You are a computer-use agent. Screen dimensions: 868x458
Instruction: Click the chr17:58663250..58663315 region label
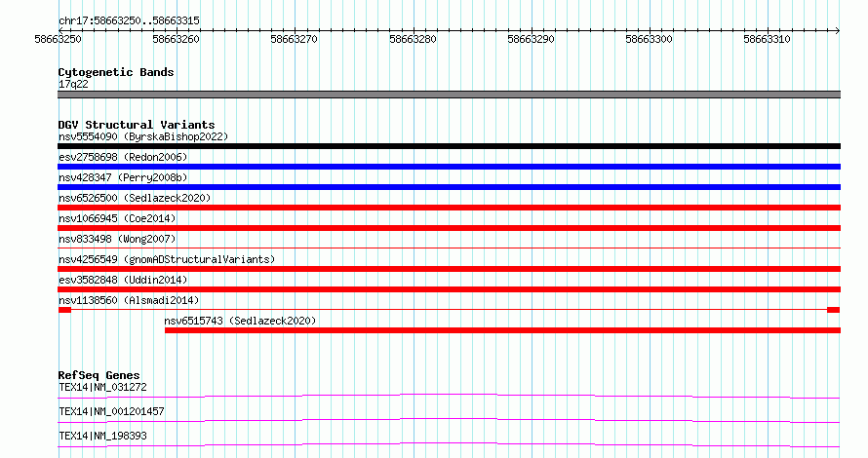point(129,20)
